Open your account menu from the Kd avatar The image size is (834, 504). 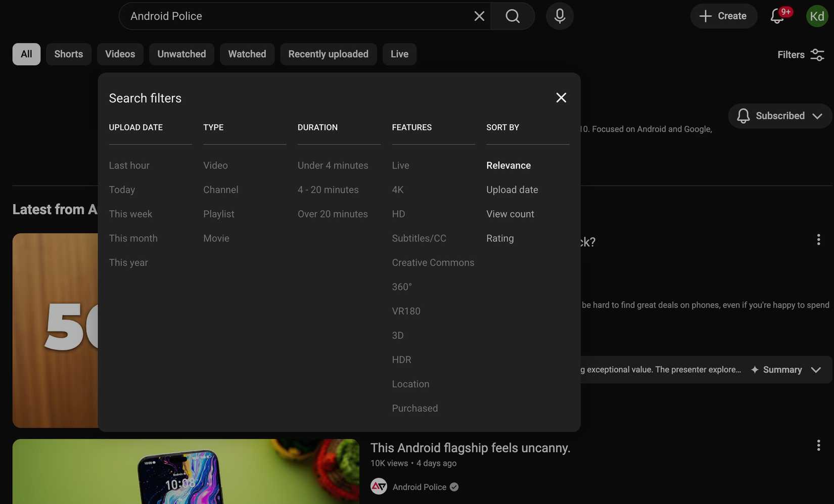tap(816, 16)
